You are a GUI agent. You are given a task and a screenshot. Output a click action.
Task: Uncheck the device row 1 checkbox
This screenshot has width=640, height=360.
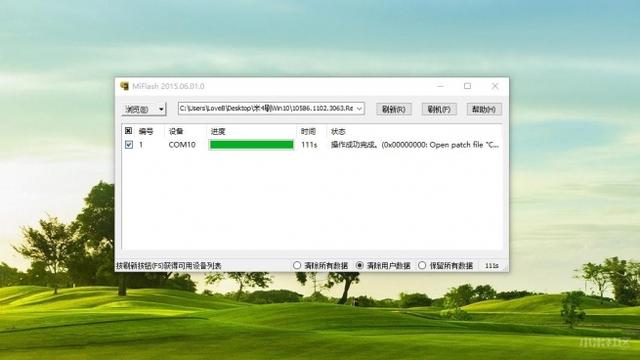[x=129, y=144]
